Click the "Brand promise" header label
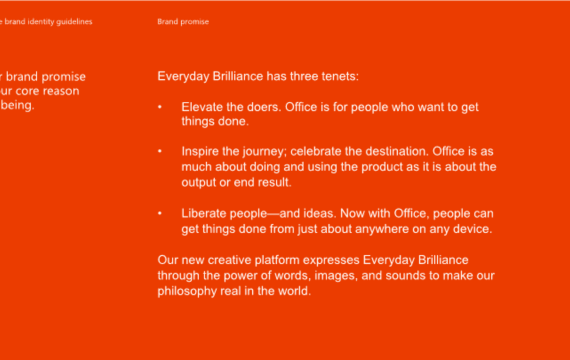 [x=183, y=21]
